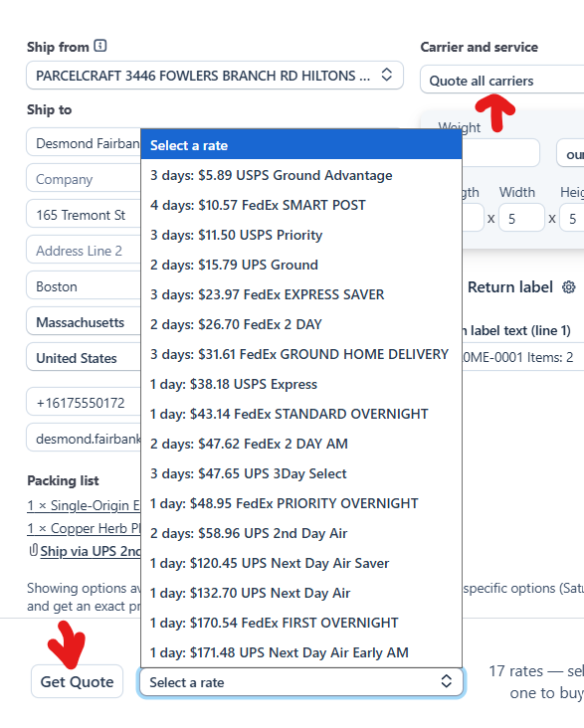This screenshot has height=728, width=584.
Task: Pick $170.54 FedEx FIRST OVERNIGHT rate
Action: 301,623
